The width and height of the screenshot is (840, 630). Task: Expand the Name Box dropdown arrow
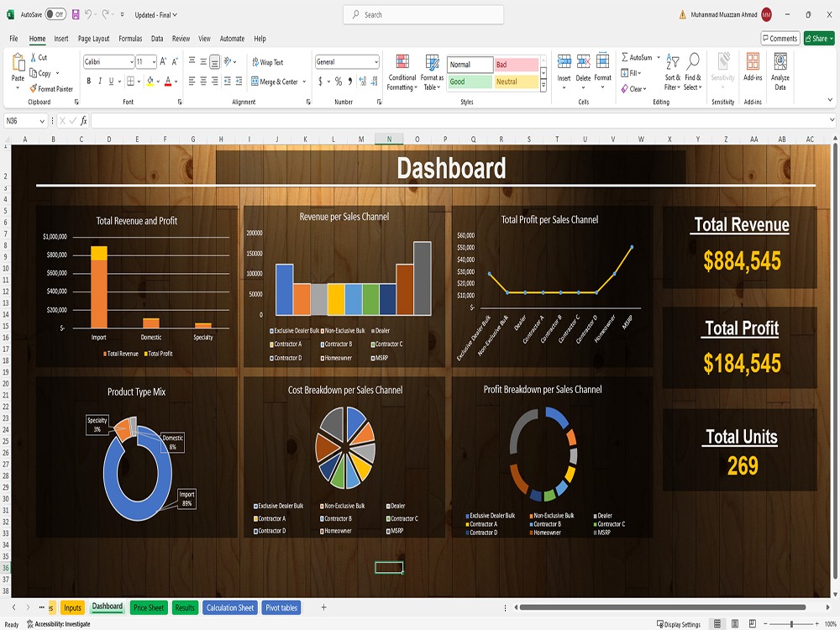(x=42, y=121)
